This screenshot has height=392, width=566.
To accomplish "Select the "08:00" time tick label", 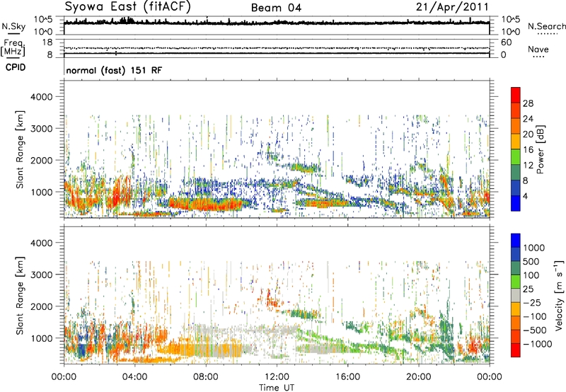I will pyautogui.click(x=205, y=377).
